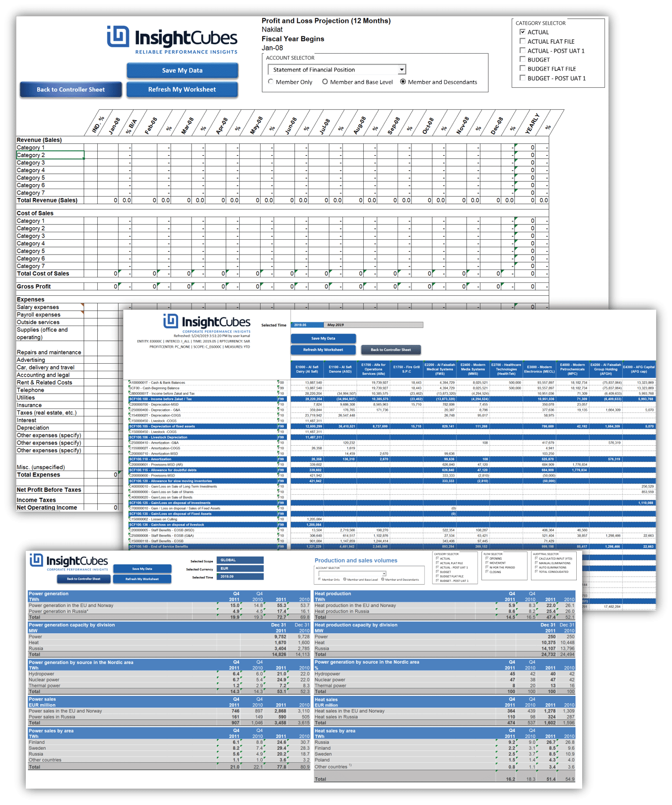Click the Production and sales volumes title
The height and width of the screenshot is (805, 672).
point(356,560)
